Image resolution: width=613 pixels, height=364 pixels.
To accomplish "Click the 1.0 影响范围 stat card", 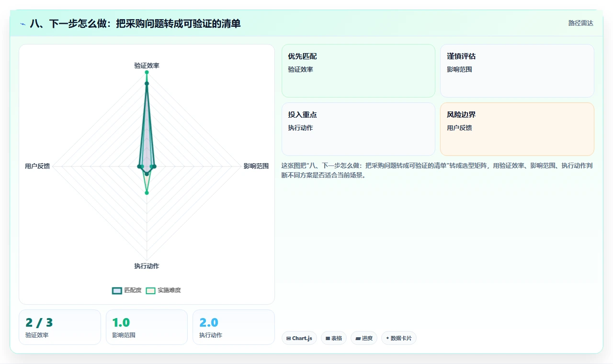I will (147, 327).
